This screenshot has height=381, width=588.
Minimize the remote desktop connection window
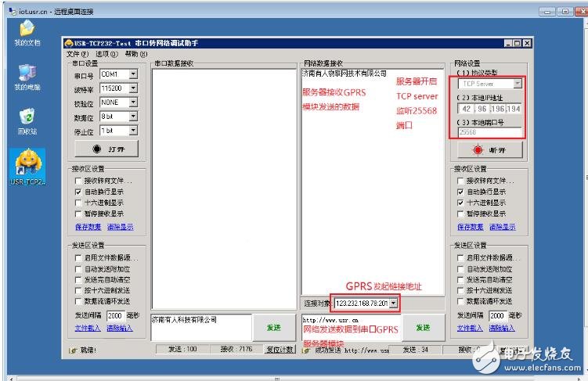(x=547, y=12)
